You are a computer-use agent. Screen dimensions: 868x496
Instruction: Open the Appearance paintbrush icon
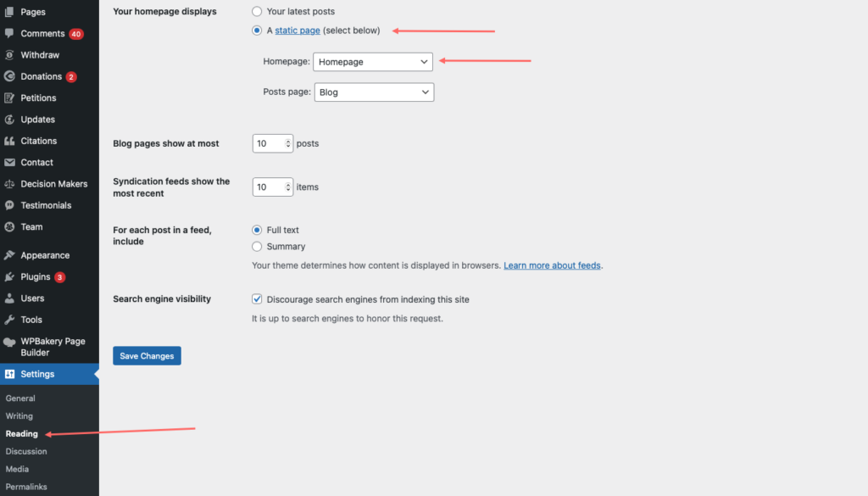[x=9, y=255]
